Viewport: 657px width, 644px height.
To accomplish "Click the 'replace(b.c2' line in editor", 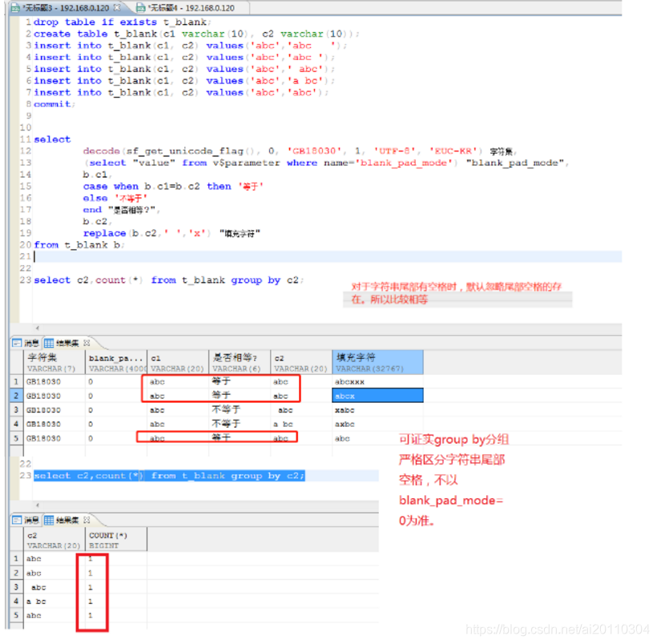I will click(171, 233).
